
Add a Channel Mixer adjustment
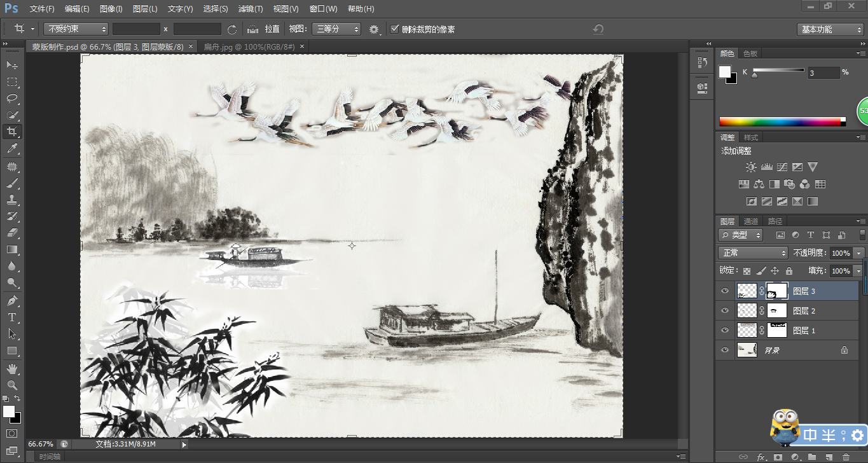coord(804,184)
